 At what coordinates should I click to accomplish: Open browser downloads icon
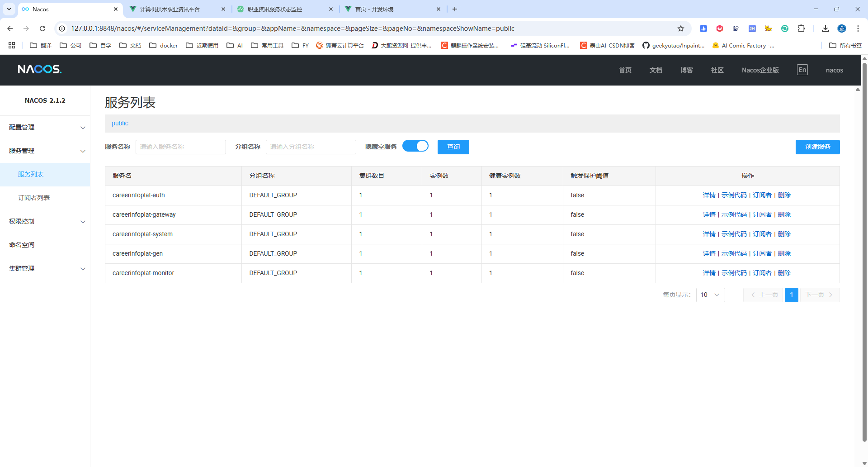click(825, 29)
